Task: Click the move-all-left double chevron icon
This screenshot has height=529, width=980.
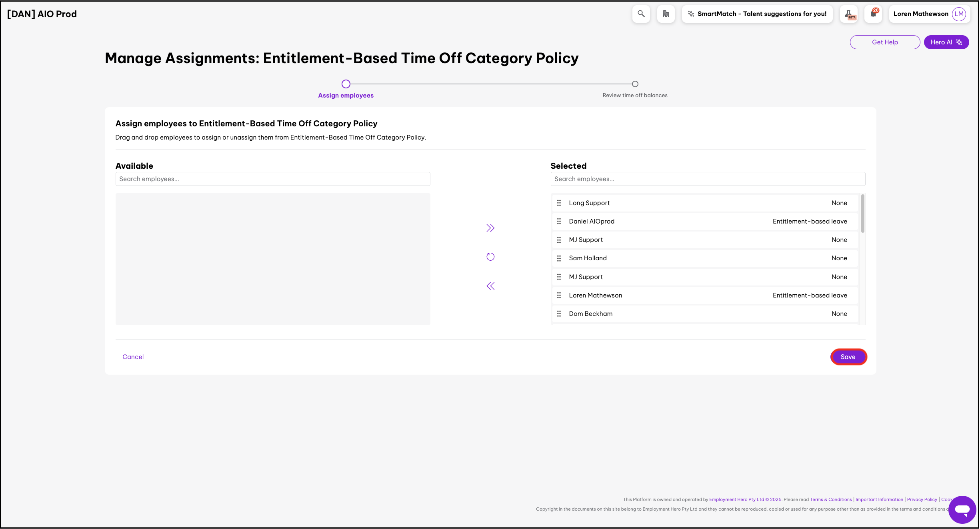Action: (x=490, y=286)
